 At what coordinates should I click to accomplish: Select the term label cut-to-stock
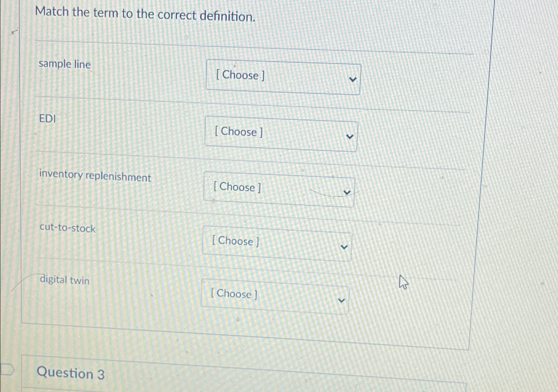click(67, 229)
